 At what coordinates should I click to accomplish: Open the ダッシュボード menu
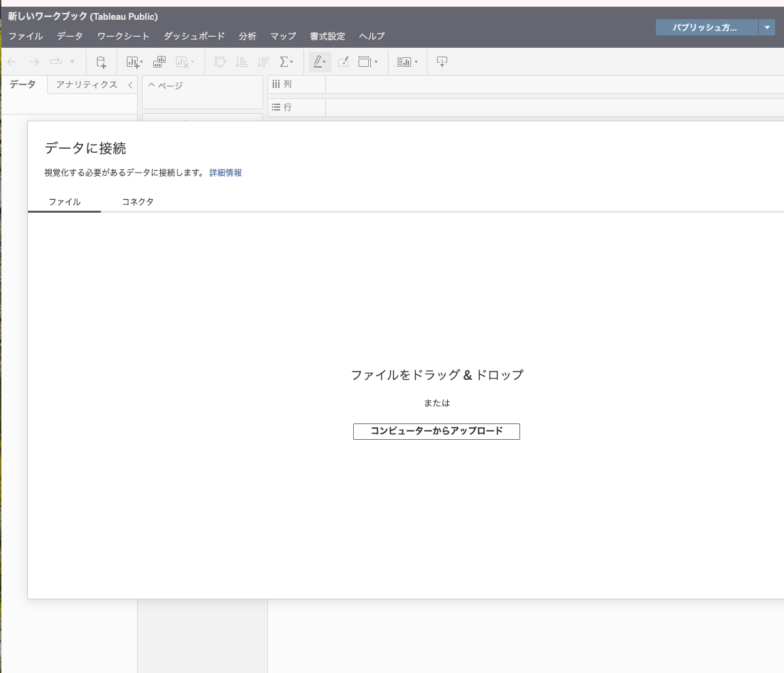pos(194,36)
